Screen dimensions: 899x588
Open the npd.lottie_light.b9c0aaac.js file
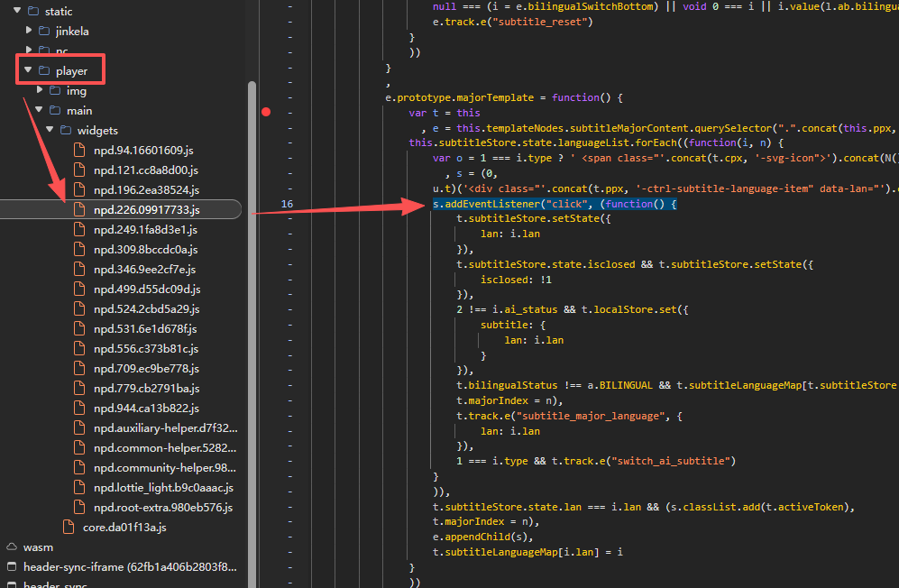pyautogui.click(x=163, y=488)
